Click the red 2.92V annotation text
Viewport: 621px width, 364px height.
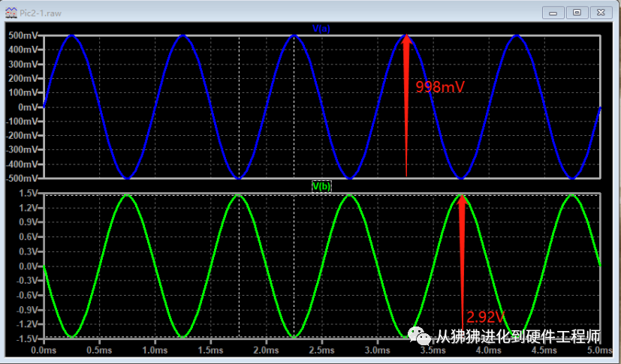[x=486, y=317]
